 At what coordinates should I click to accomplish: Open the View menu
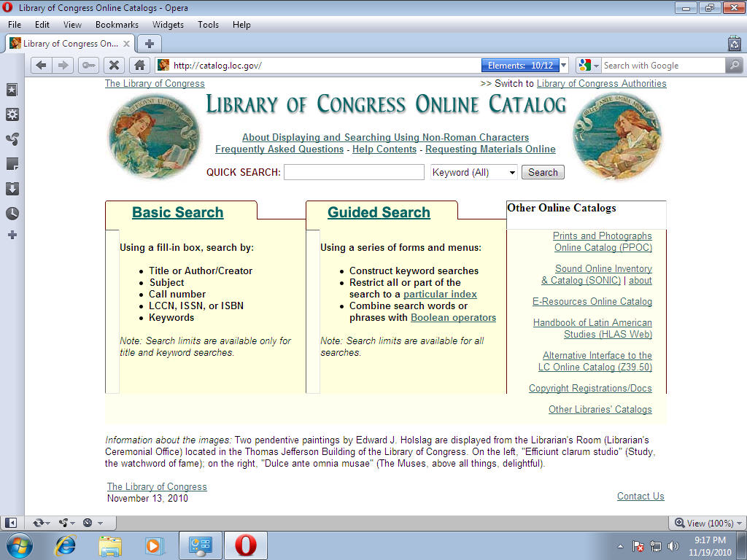[x=72, y=25]
